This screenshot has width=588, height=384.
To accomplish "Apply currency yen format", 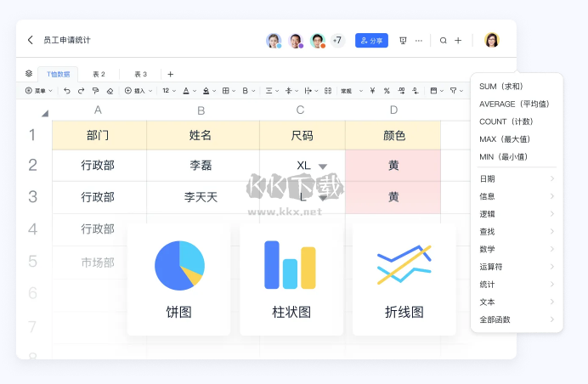I will (372, 91).
